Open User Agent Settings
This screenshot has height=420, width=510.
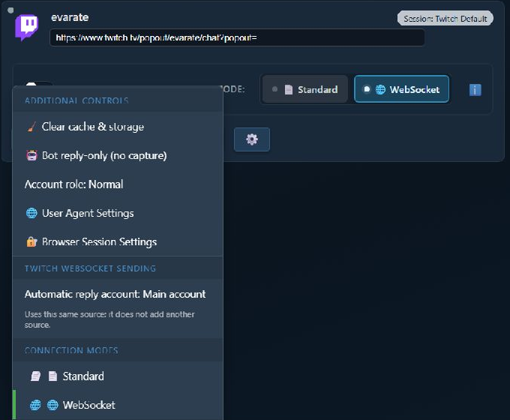click(118, 213)
